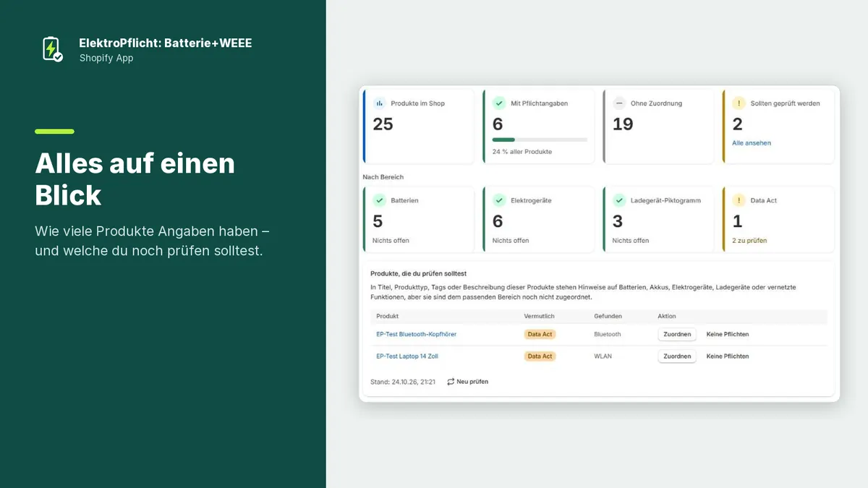
Task: Open the EP-Test Laptop 14 Zoll product link
Action: coord(407,356)
